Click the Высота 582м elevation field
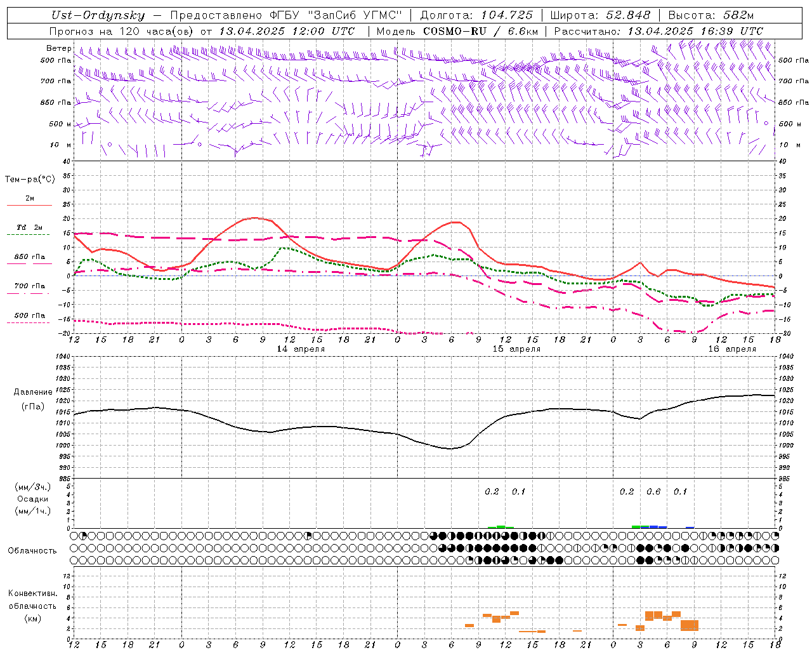The image size is (812, 650). [710, 16]
